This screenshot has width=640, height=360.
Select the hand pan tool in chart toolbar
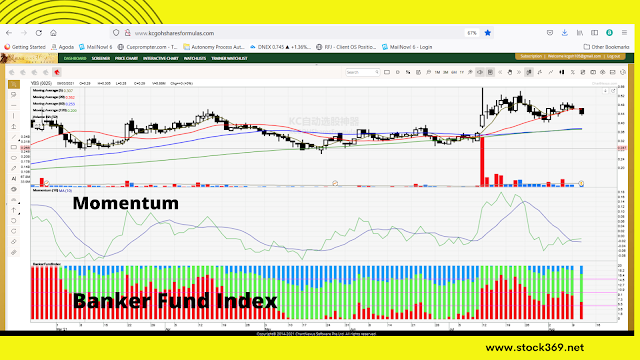tap(509, 72)
